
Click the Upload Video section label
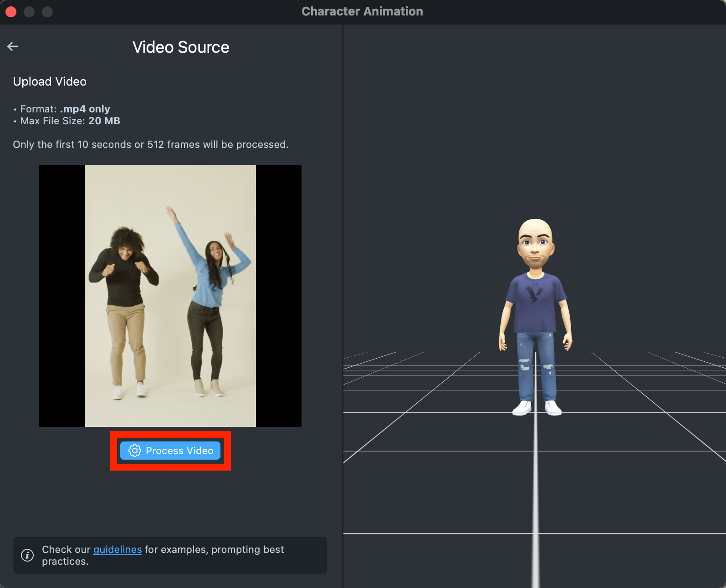tap(50, 81)
